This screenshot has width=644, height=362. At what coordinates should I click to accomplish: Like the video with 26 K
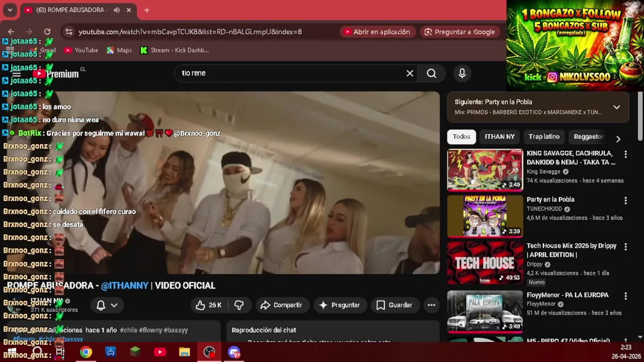209,305
